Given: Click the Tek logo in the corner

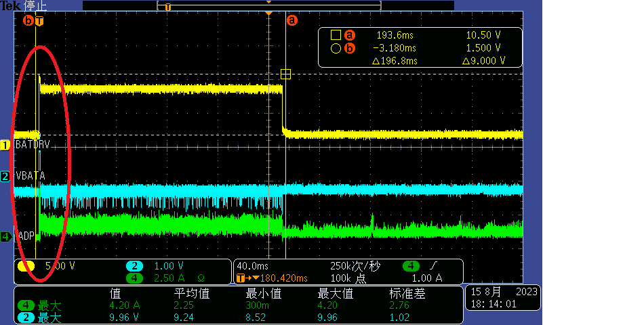Looking at the screenshot, I should pyautogui.click(x=11, y=5).
